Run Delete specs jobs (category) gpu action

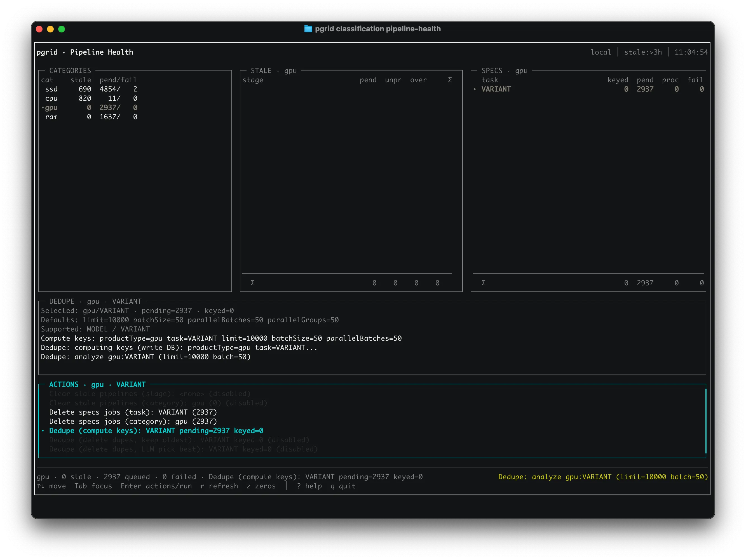point(133,422)
